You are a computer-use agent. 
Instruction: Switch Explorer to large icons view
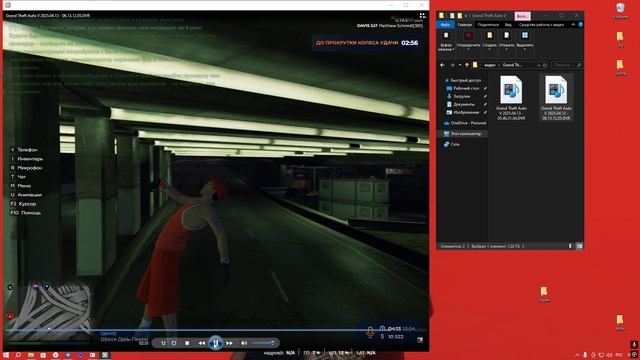click(x=579, y=246)
